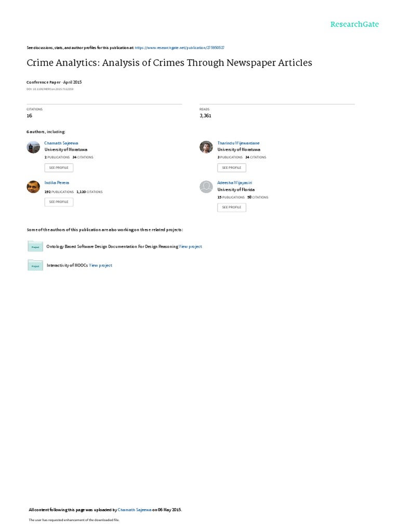The width and height of the screenshot is (399, 532).
Task: Open Chamath Sajeewa author name link
Action: pyautogui.click(x=61, y=143)
